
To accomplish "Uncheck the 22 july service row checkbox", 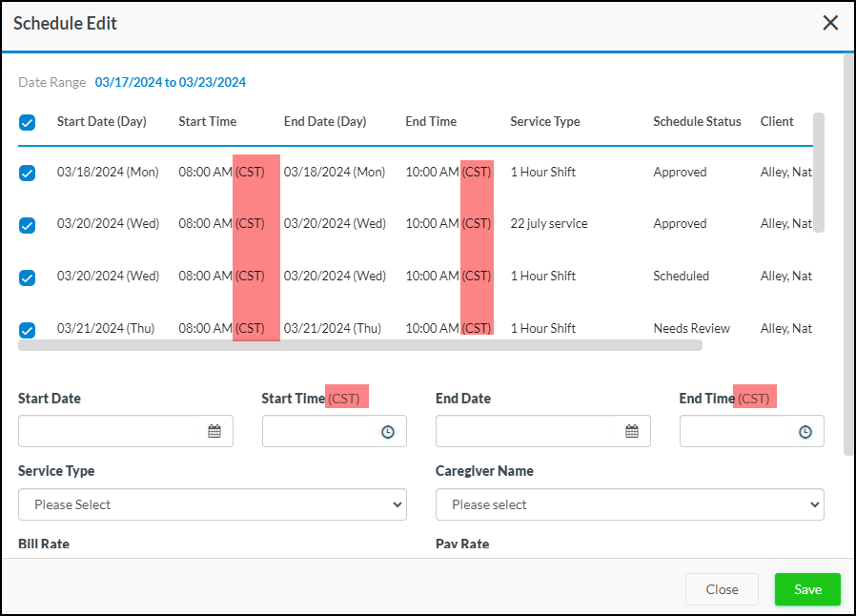I will [28, 225].
